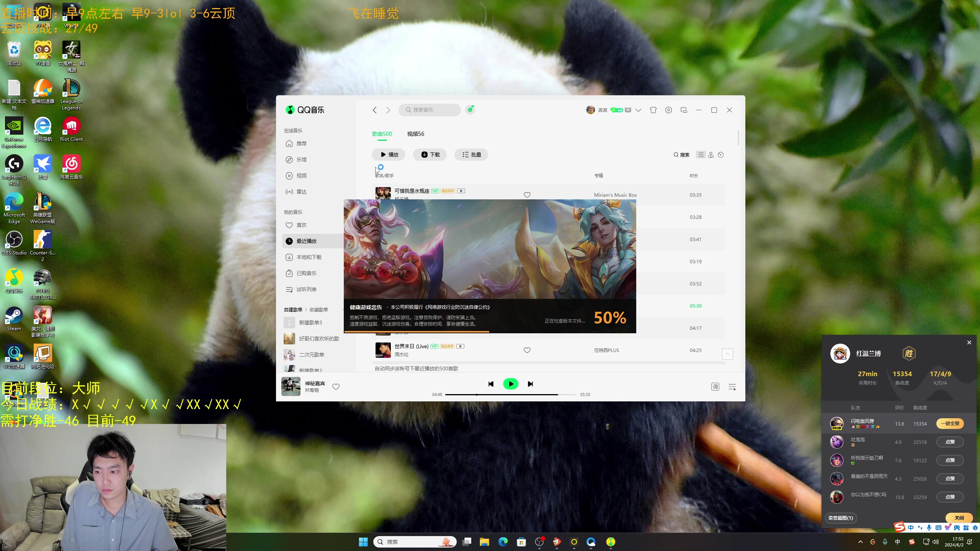The height and width of the screenshot is (551, 980).
Task: Click the 搜索音乐 search field
Action: pyautogui.click(x=430, y=110)
